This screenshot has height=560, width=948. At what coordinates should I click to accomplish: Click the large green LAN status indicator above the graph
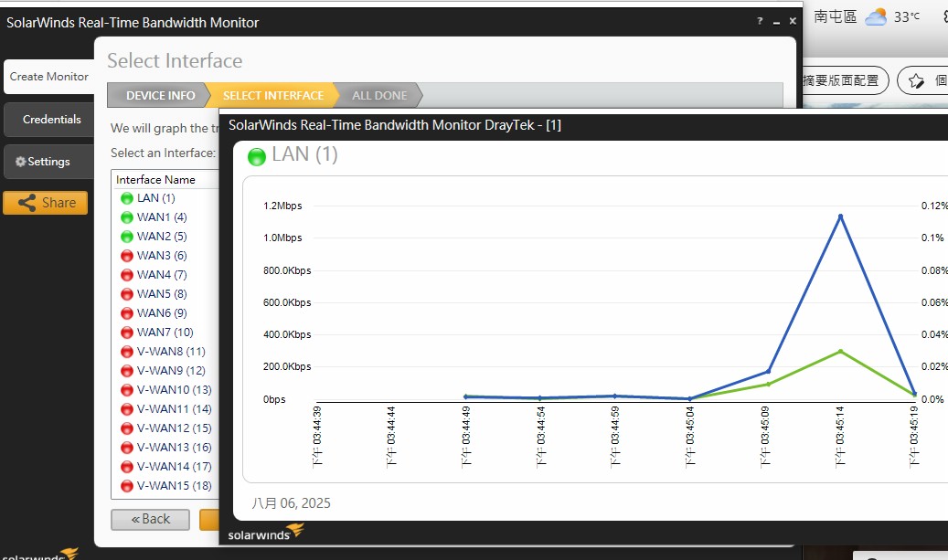point(257,155)
